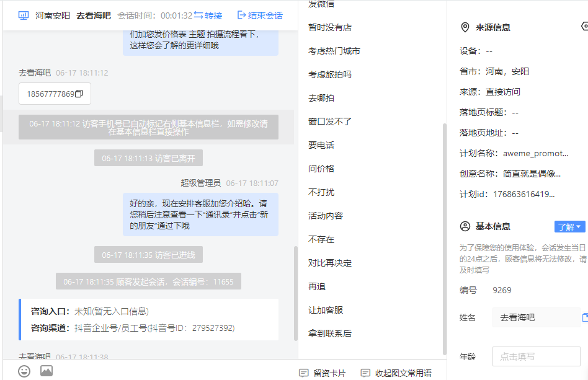Choose the 不打扰 quick reply
The width and height of the screenshot is (588, 380).
point(321,192)
